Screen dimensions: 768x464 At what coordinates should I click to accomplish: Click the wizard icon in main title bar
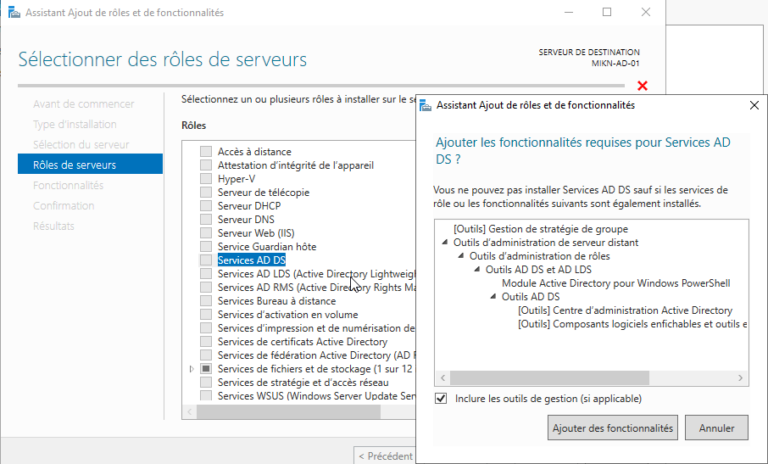(x=14, y=13)
